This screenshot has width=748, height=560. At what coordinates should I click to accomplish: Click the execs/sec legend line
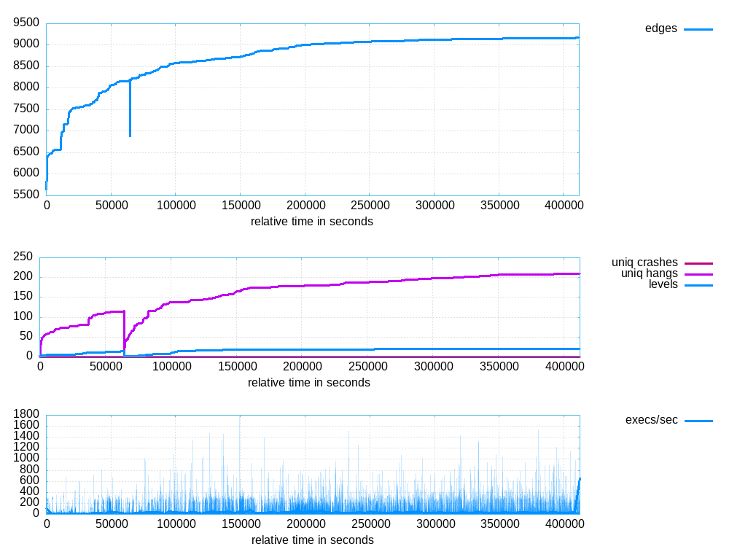[x=698, y=421]
